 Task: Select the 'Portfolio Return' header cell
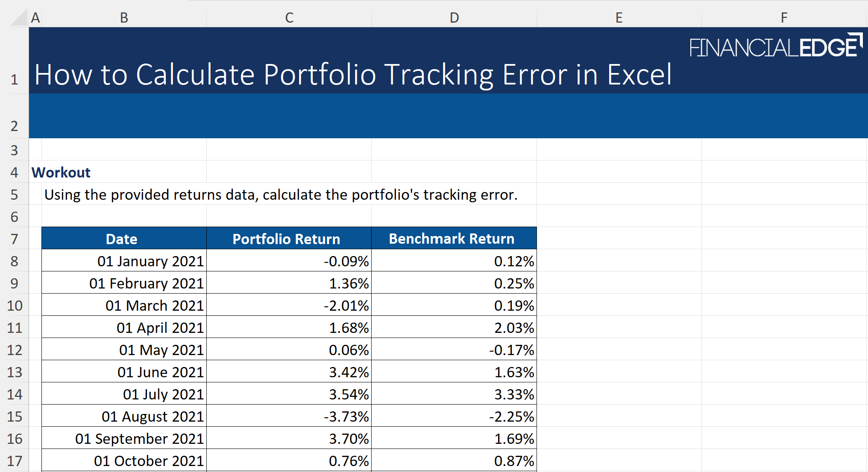[x=286, y=239]
